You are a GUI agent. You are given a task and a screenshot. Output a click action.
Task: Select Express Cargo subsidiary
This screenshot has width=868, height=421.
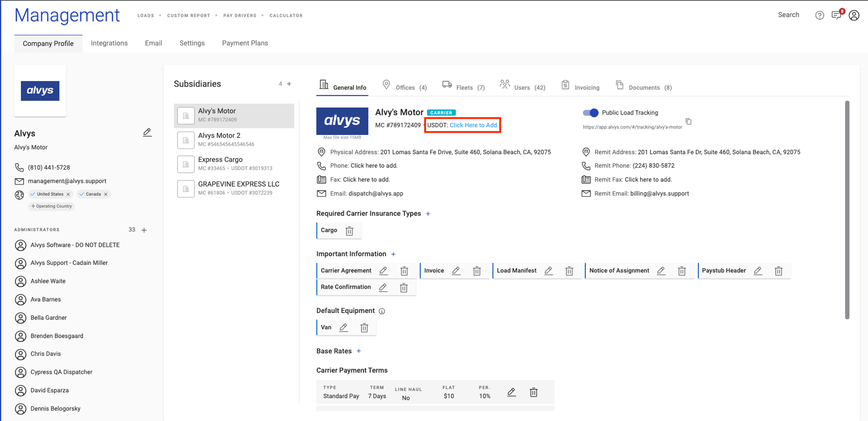click(x=234, y=164)
